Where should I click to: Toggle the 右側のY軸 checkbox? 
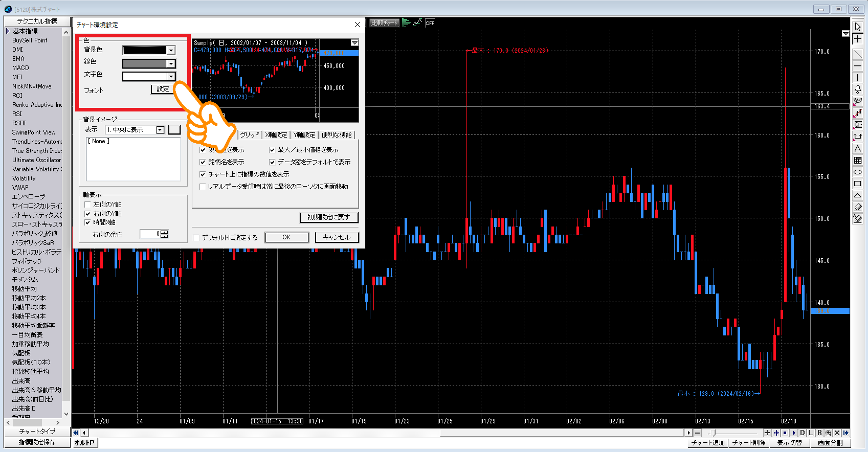pyautogui.click(x=87, y=214)
